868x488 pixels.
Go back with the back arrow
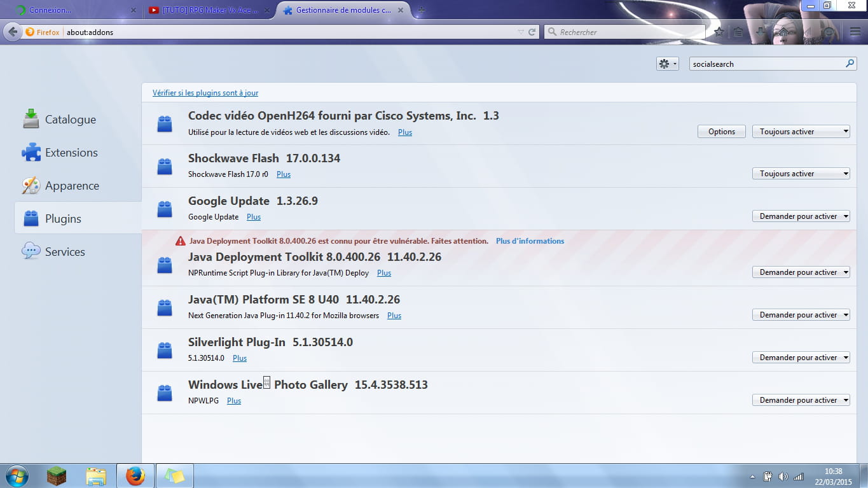pos(12,32)
